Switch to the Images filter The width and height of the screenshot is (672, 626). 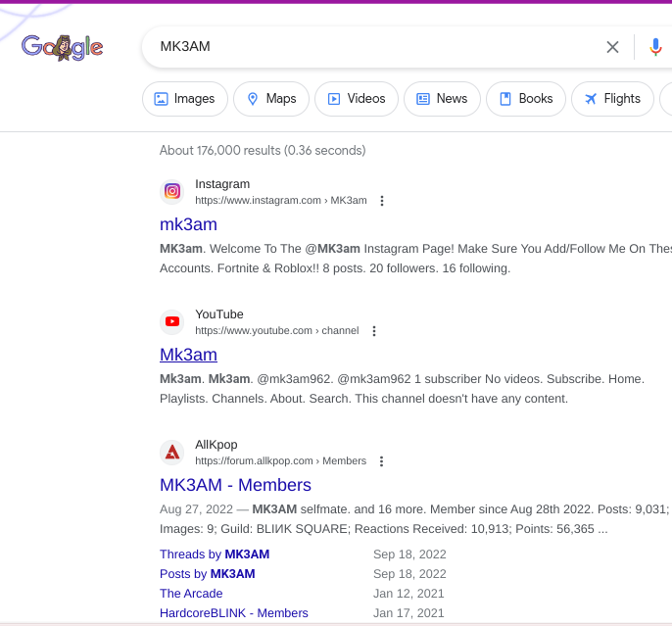tap(185, 99)
